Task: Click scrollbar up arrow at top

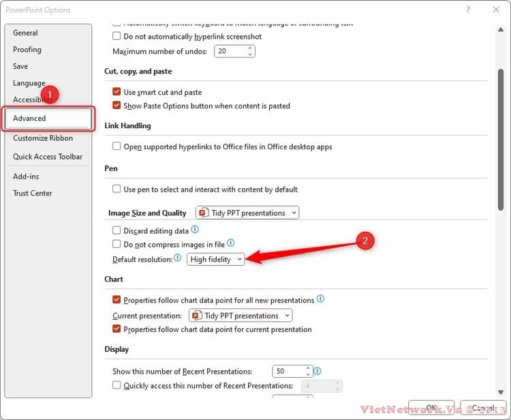Action: pyautogui.click(x=501, y=30)
